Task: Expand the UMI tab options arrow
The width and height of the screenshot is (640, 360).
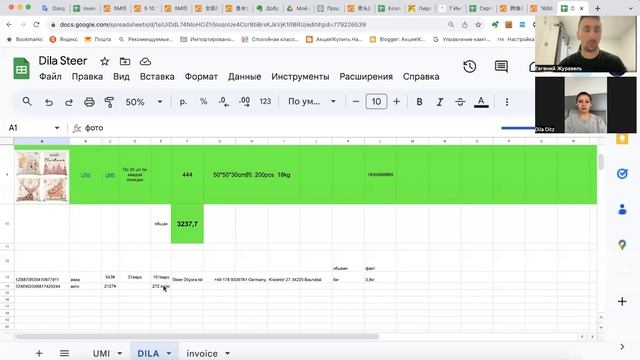Action: click(x=120, y=353)
